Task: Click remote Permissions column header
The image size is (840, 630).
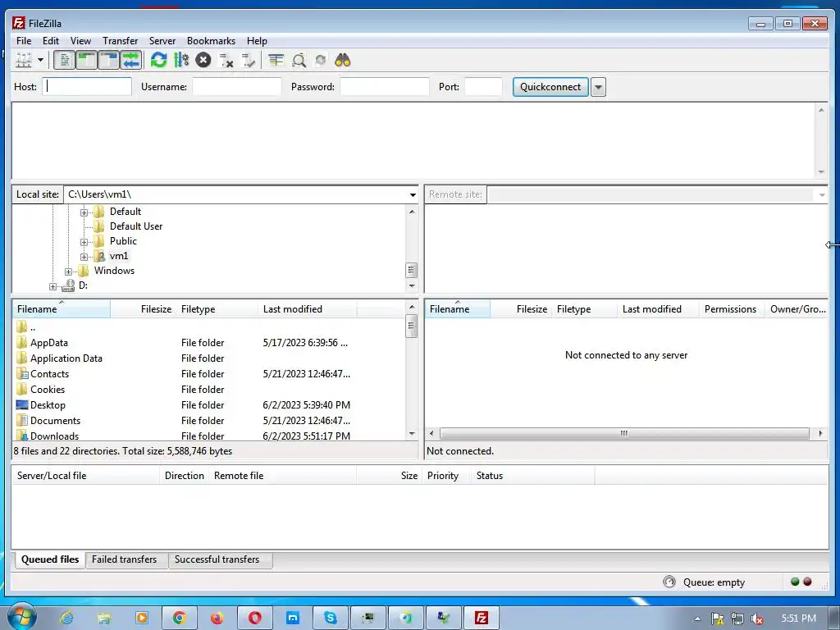Action: click(x=731, y=309)
